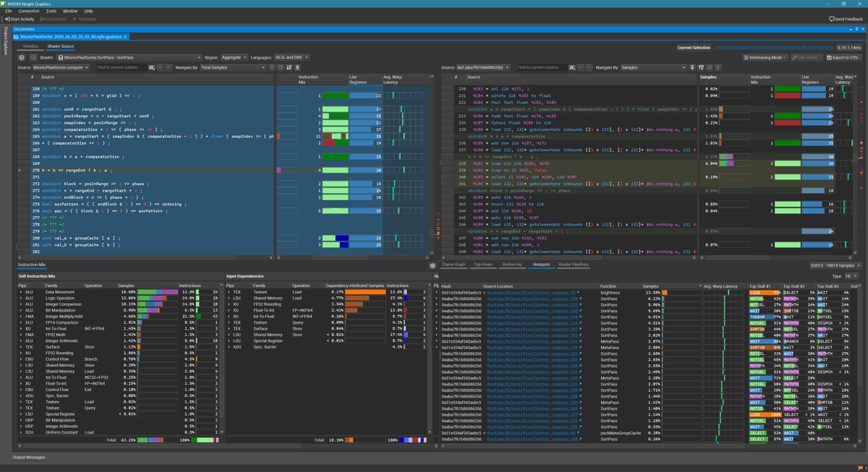Open the Connection menu
Screen dimensions: 868x472
click(x=29, y=11)
